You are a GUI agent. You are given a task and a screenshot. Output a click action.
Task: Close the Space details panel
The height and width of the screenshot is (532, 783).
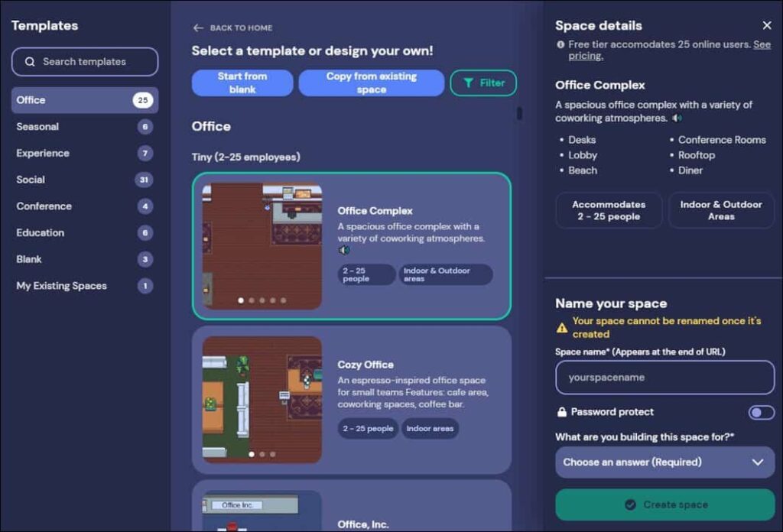(766, 25)
